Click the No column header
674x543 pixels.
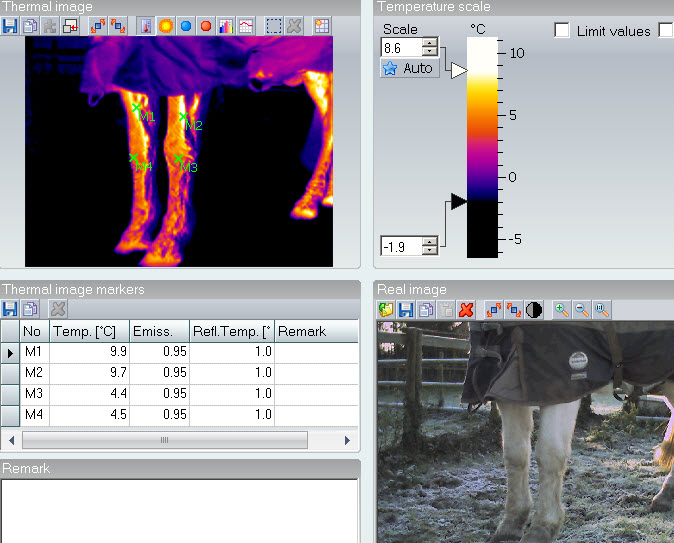(34, 331)
